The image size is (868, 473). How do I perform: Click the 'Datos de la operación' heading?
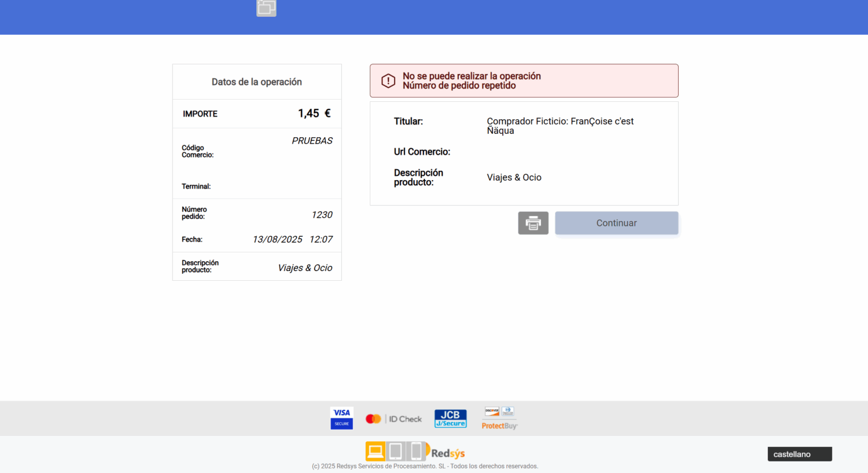tap(256, 82)
